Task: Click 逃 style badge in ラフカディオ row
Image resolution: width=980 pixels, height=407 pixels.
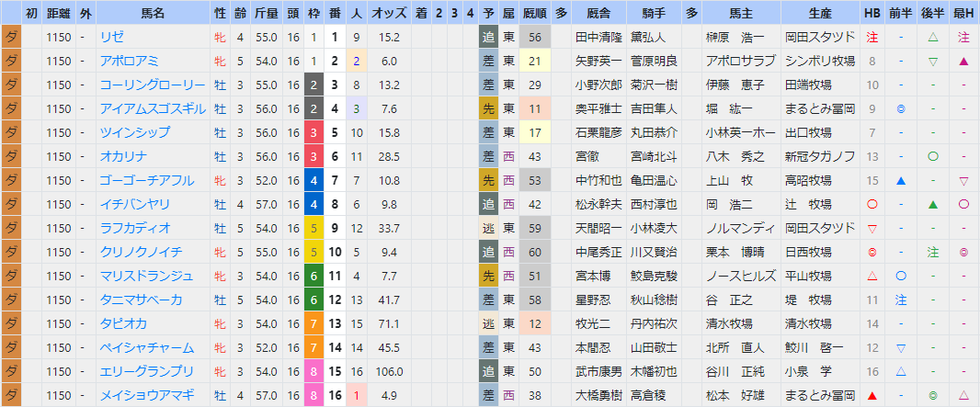Action: pos(488,228)
